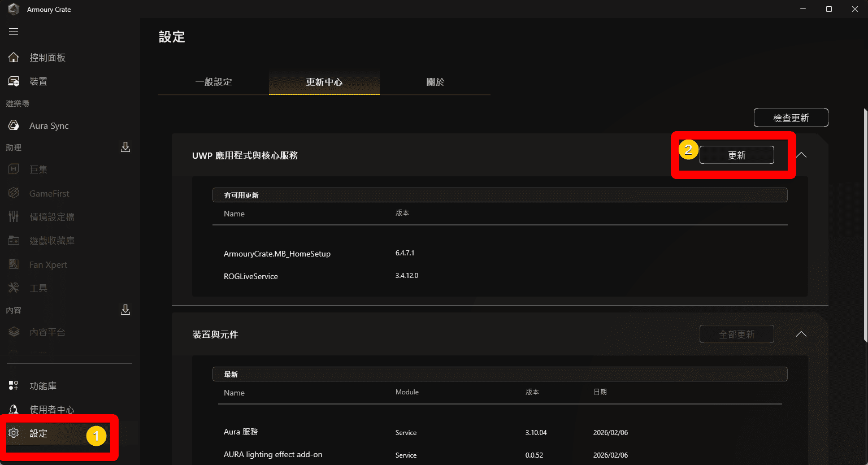
Task: Open 裝置 devices page in sidebar
Action: tap(38, 81)
